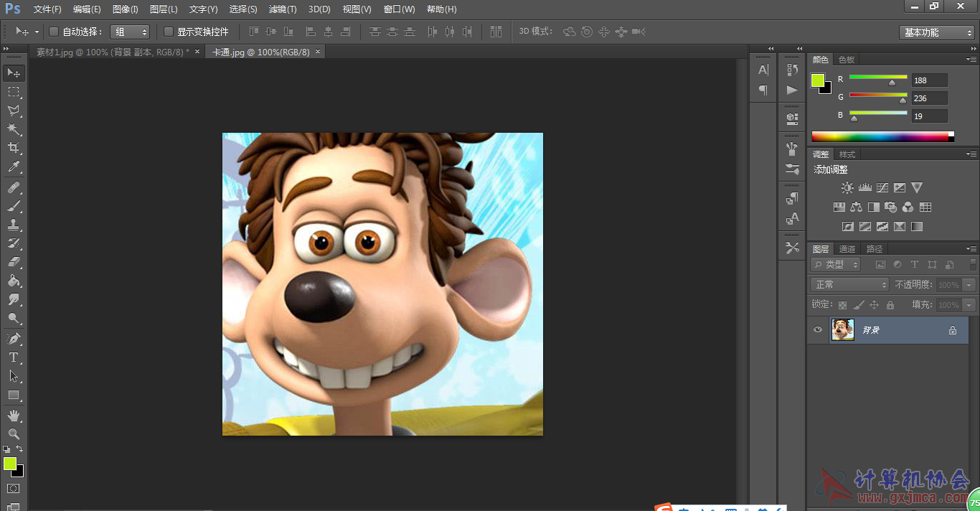This screenshot has height=511, width=980.
Task: Open the 不透明度 opacity dropdown arrow
Action: click(x=969, y=285)
